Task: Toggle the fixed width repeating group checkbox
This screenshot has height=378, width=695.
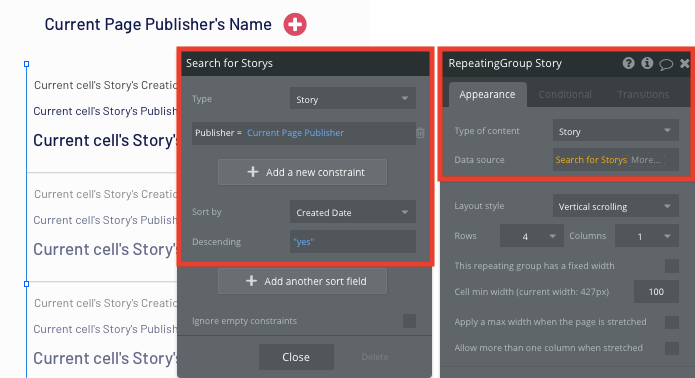Action: click(672, 266)
